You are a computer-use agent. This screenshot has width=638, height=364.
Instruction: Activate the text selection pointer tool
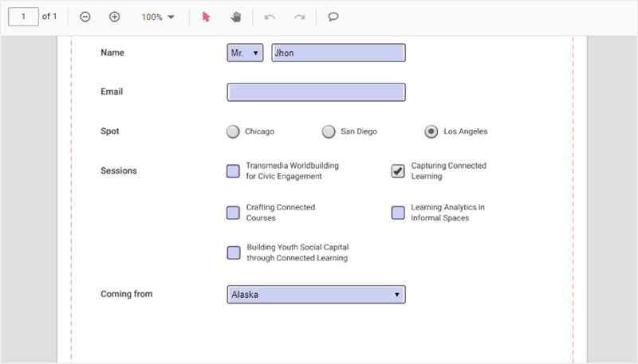point(207,17)
